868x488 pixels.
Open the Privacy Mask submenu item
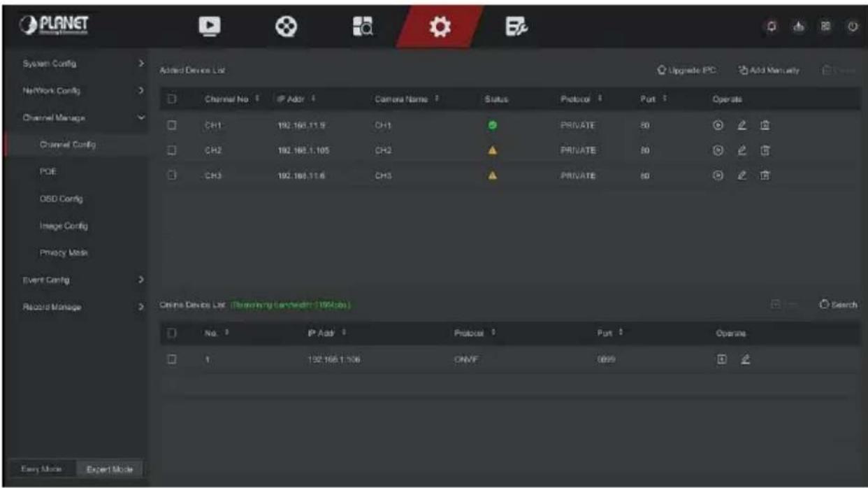(64, 252)
